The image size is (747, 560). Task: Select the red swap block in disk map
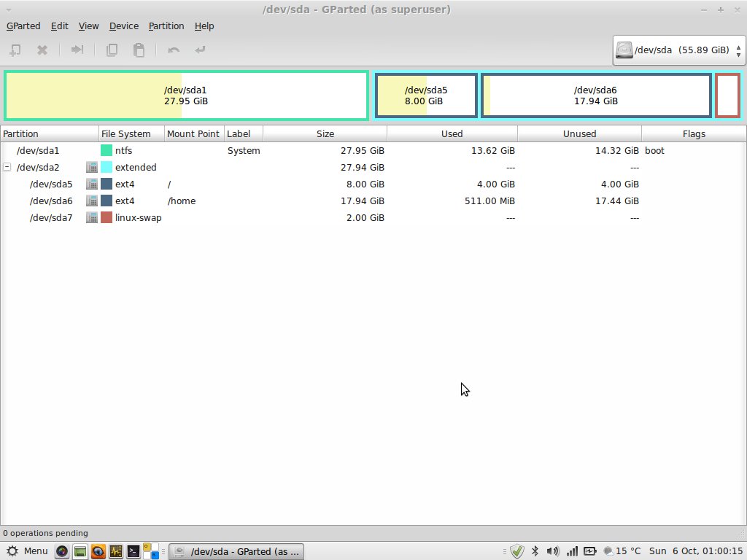pos(727,96)
